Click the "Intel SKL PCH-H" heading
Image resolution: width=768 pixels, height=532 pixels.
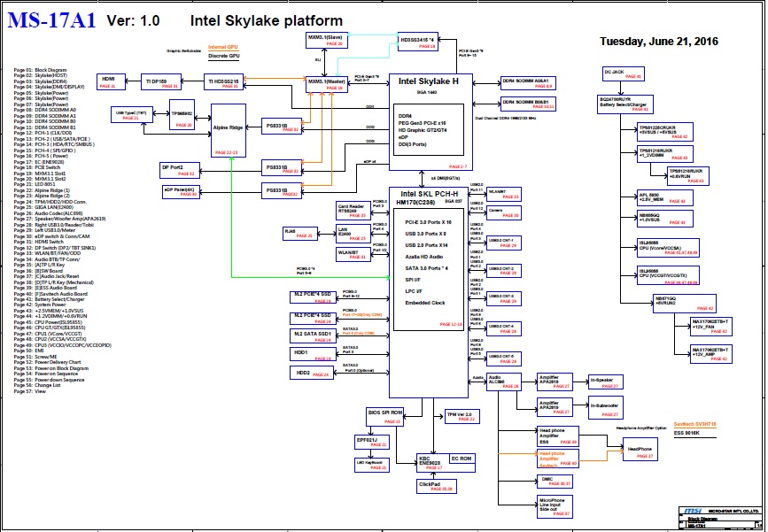click(429, 195)
